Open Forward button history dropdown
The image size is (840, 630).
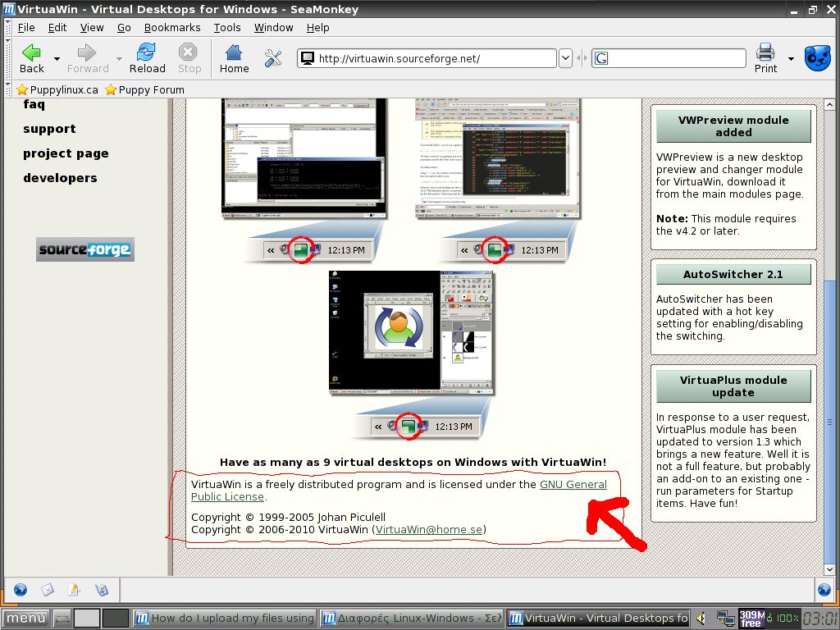(x=119, y=58)
